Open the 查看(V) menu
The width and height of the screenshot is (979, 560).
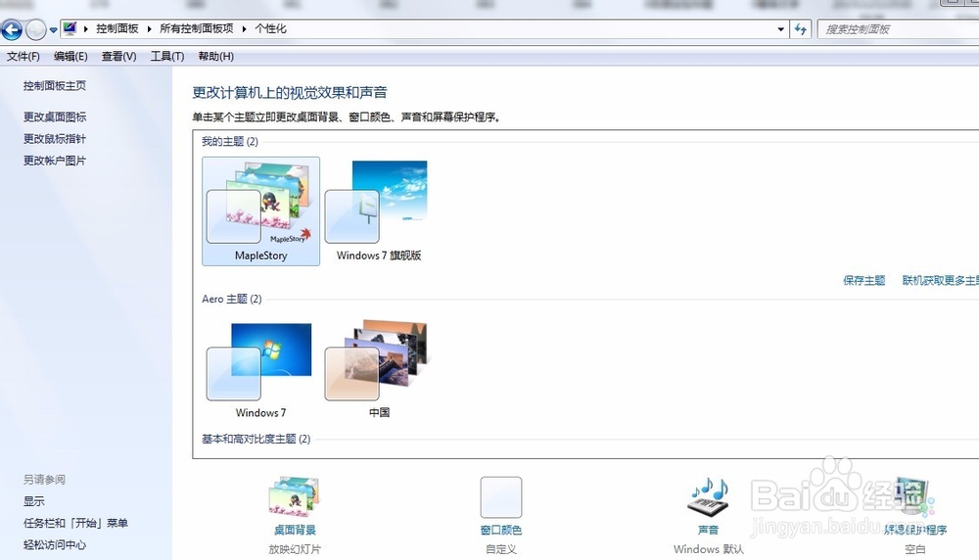(118, 56)
